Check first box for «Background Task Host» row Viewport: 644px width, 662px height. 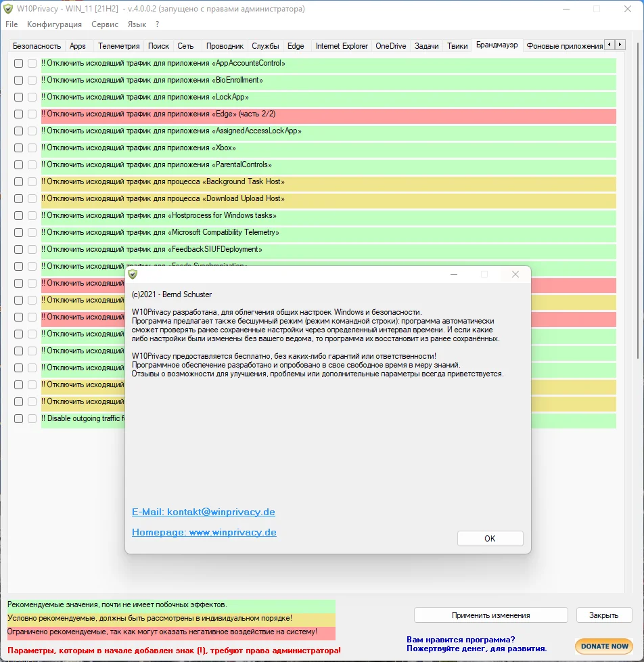tap(18, 181)
